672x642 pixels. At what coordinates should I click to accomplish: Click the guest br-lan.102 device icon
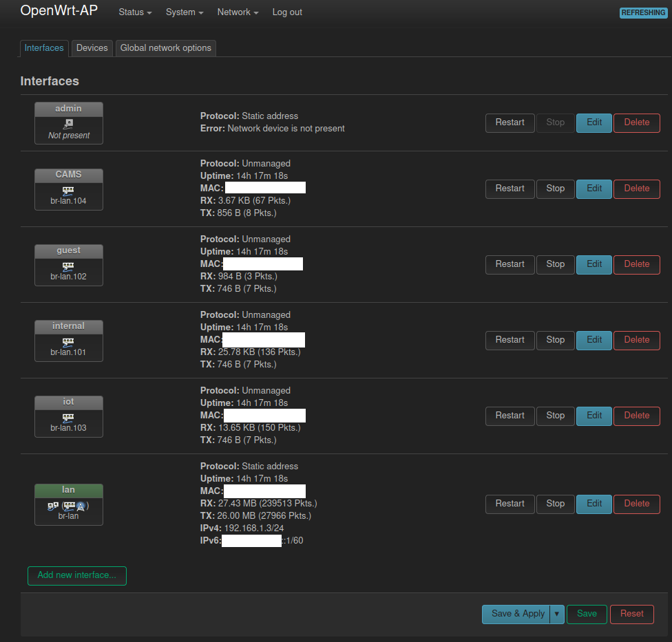coord(68,266)
